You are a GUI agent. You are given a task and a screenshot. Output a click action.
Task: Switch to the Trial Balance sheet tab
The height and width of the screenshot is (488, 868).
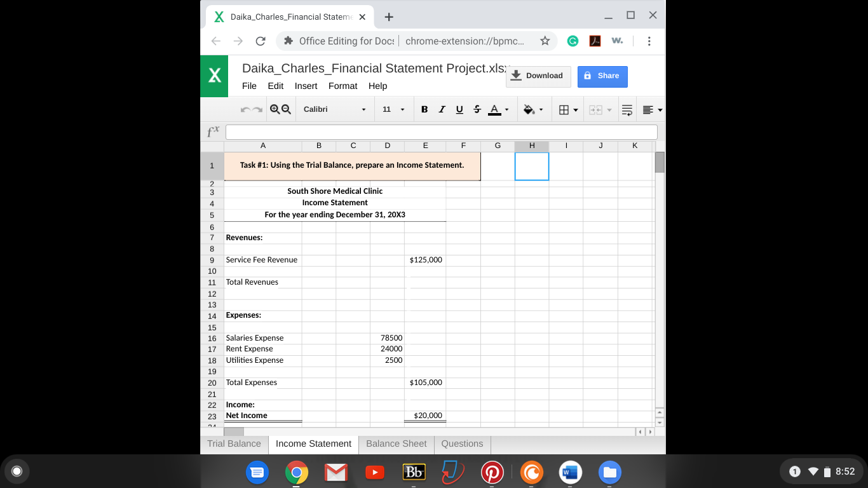[234, 444]
